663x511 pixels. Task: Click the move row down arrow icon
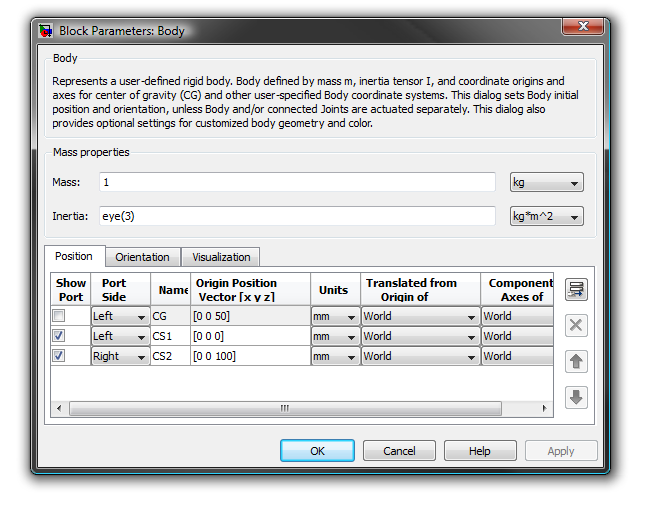pyautogui.click(x=576, y=397)
